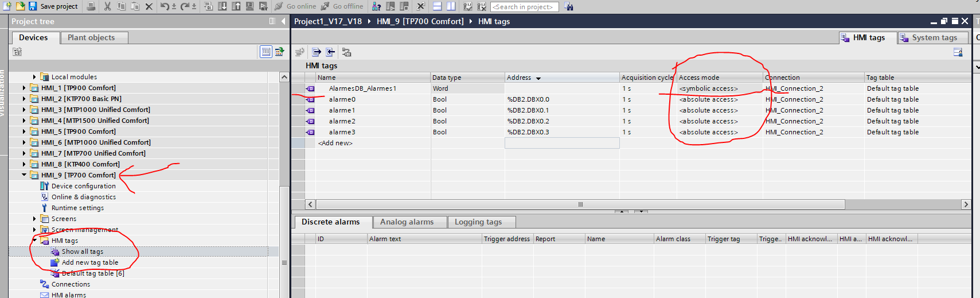Expand the Screens folder
The height and width of the screenshot is (298, 980).
[x=34, y=219]
